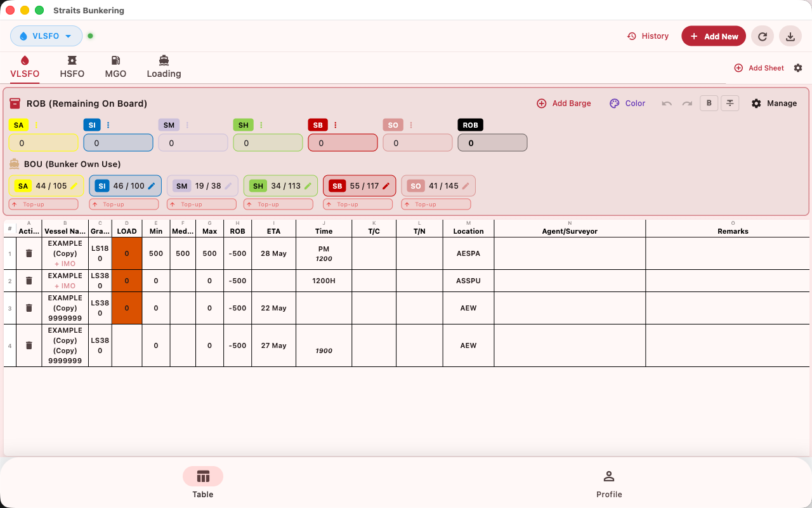This screenshot has width=812, height=508.
Task: Click the blue SI barge label
Action: [x=92, y=125]
